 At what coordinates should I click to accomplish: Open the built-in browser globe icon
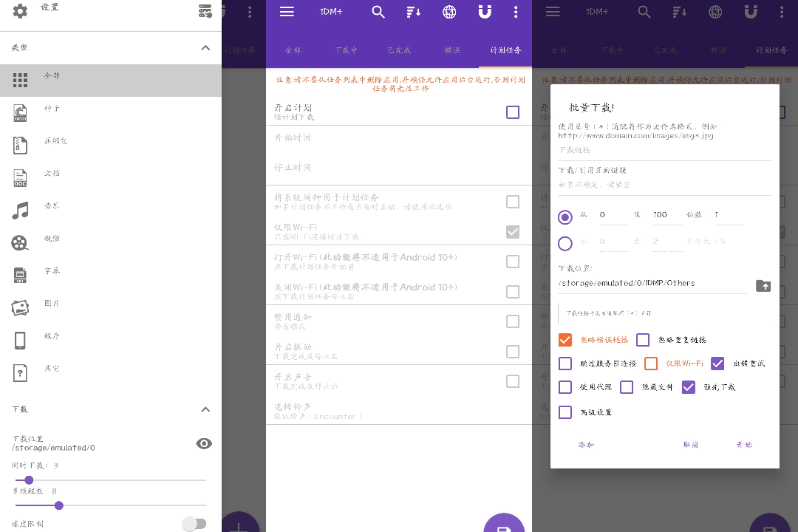(449, 12)
